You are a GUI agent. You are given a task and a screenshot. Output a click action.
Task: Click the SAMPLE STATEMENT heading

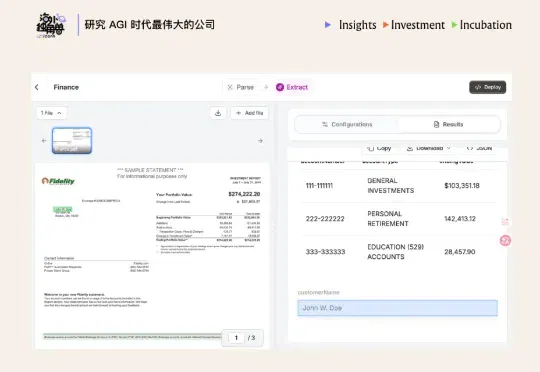tap(150, 170)
